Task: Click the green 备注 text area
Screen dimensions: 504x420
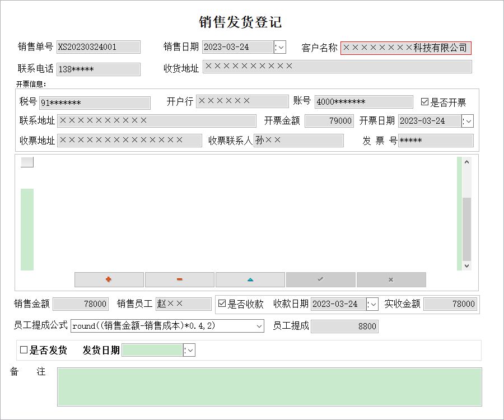Action: (269, 387)
